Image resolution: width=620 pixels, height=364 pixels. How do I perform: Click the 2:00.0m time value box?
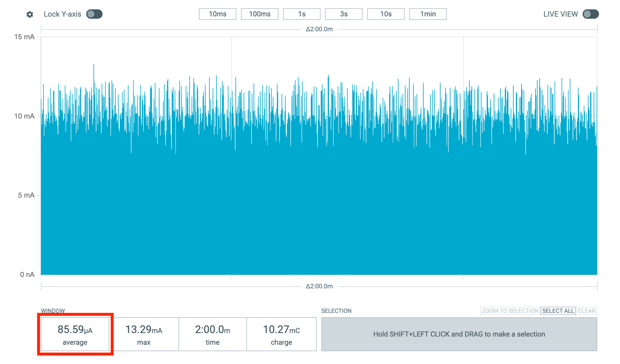click(x=212, y=334)
